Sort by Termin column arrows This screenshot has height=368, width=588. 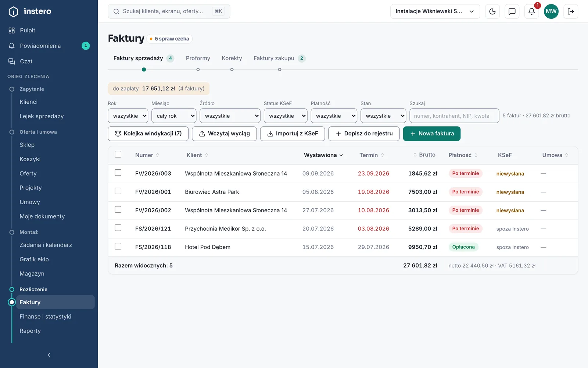[382, 155]
